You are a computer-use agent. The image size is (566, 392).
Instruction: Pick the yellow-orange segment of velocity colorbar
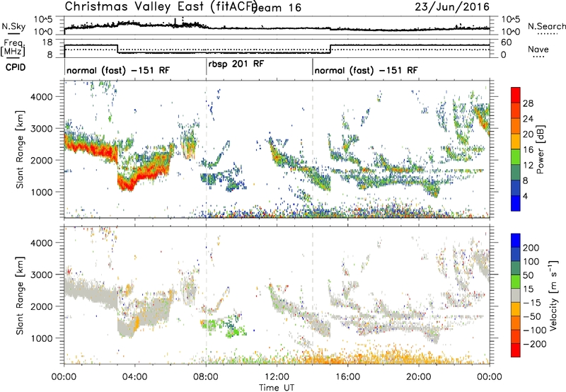click(x=516, y=309)
